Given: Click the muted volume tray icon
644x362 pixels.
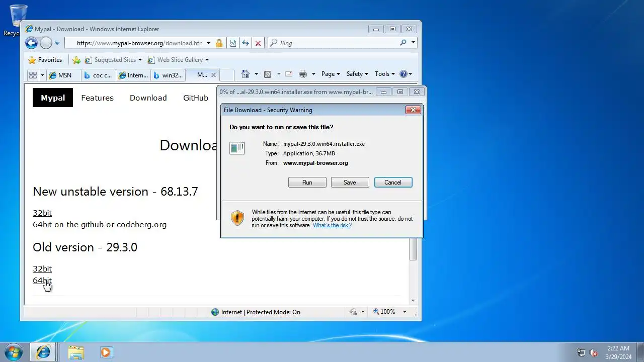Looking at the screenshot, I should (x=594, y=352).
